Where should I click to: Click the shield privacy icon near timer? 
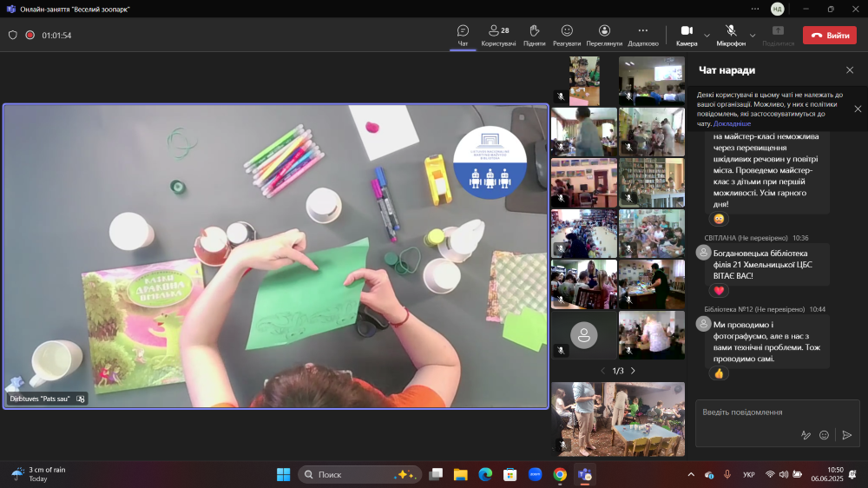(x=13, y=35)
